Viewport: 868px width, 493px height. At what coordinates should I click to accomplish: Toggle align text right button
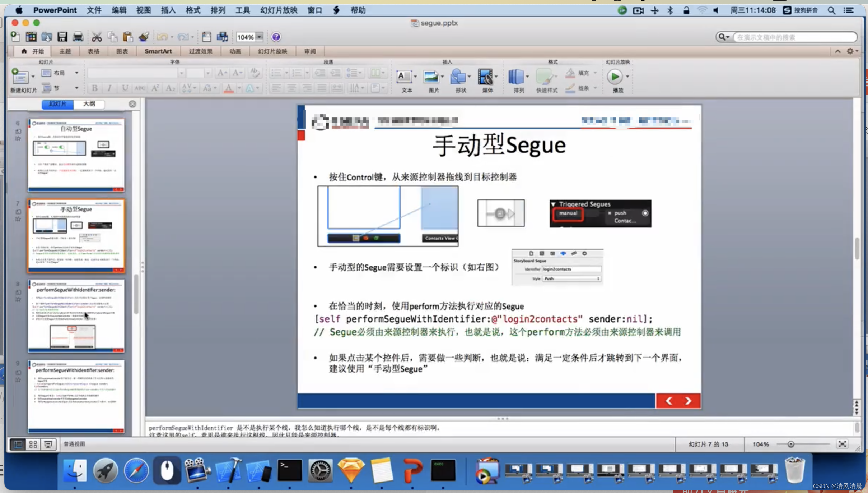307,88
